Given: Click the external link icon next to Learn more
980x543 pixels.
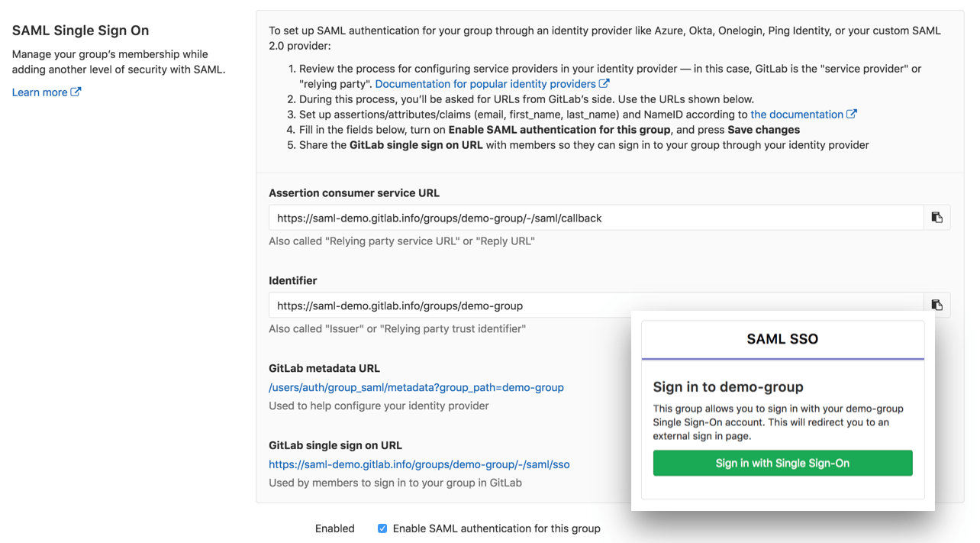Looking at the screenshot, I should point(76,92).
